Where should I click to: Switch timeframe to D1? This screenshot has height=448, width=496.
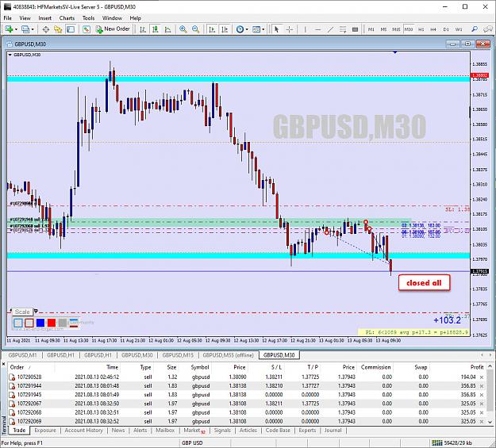pos(446,29)
